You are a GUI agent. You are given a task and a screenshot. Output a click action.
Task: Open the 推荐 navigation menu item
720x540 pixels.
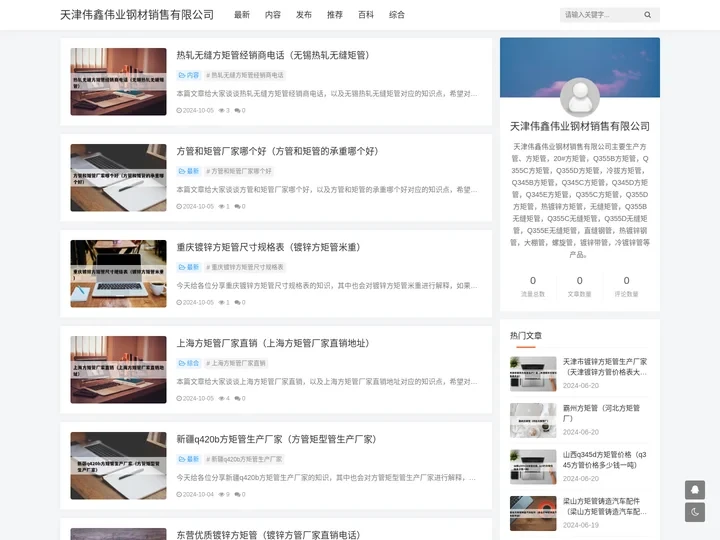click(335, 15)
